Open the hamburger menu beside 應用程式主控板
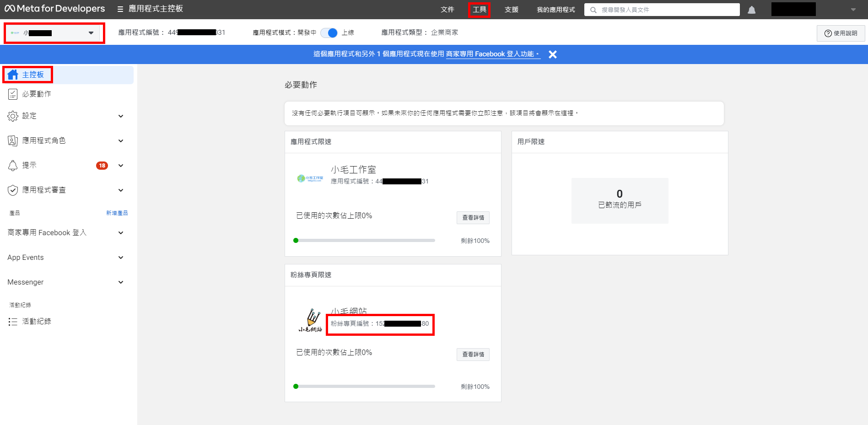 (x=120, y=9)
